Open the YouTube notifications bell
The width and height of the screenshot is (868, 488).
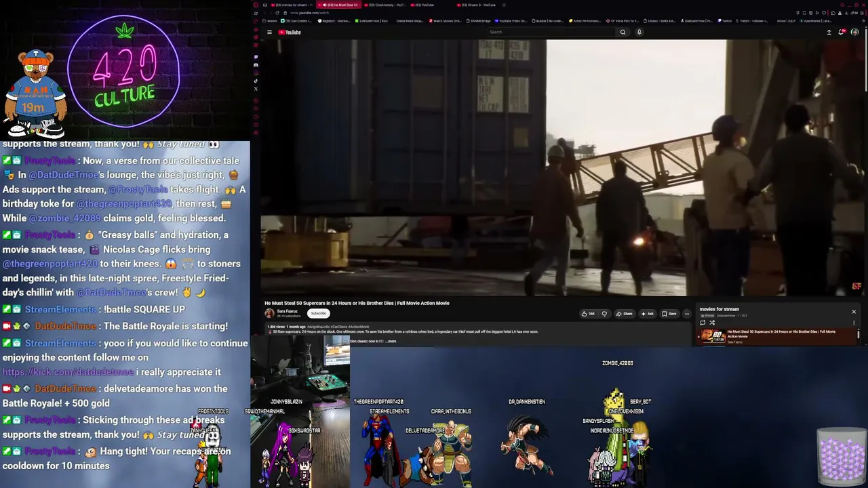[842, 32]
